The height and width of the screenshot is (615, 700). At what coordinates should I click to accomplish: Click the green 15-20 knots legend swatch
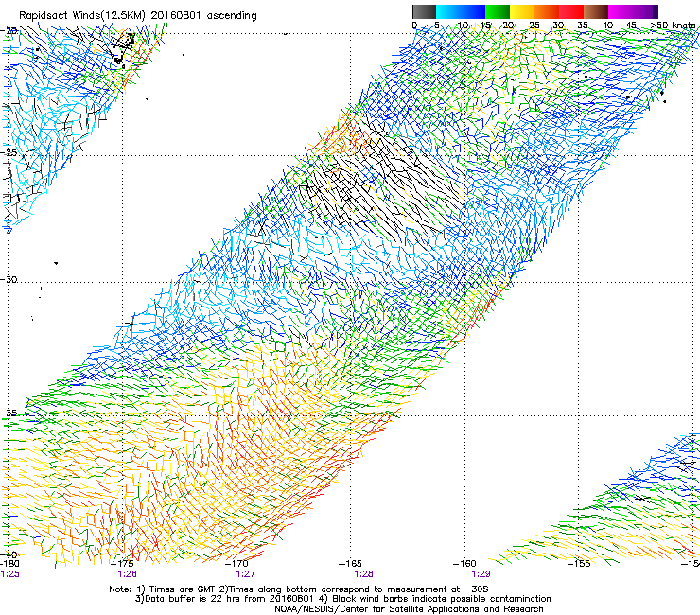pyautogui.click(x=498, y=11)
